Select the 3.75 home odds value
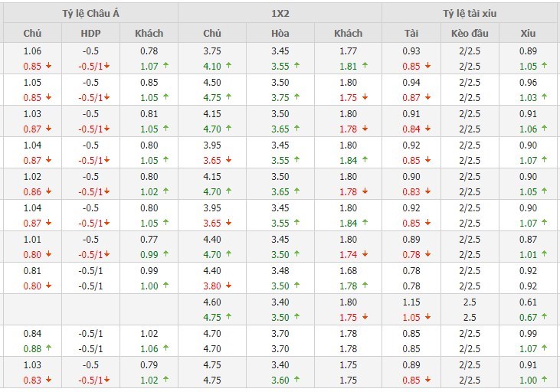The width and height of the screenshot is (560, 392). click(212, 51)
